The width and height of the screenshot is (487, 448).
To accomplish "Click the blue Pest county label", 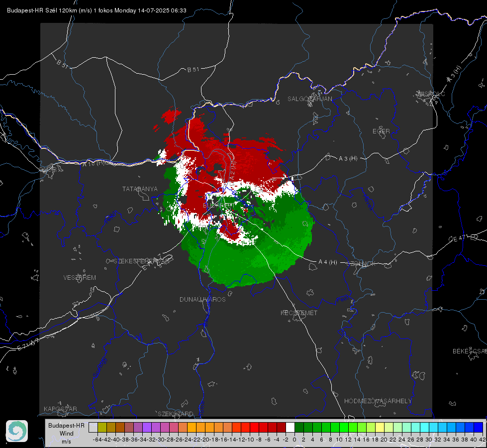I will 343,299.
